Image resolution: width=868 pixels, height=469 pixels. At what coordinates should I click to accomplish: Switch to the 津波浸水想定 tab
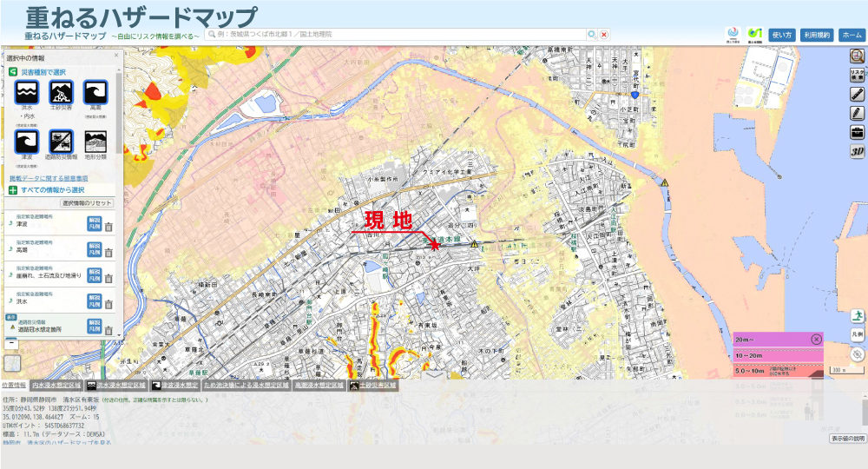click(x=175, y=386)
